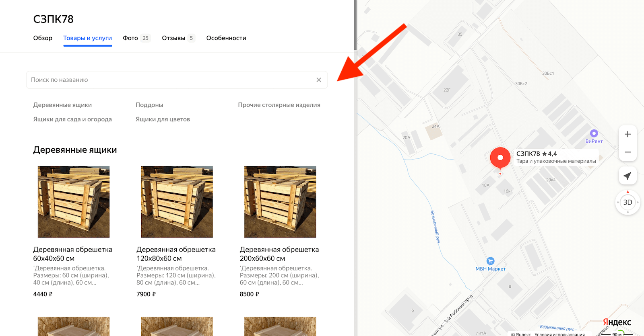Open the МБН Маркет map marker
The image size is (644, 336).
(490, 261)
